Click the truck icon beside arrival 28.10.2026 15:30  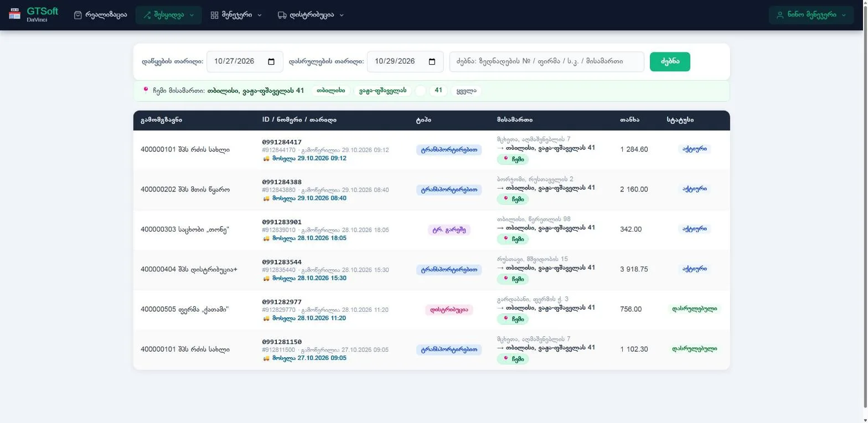pyautogui.click(x=266, y=278)
